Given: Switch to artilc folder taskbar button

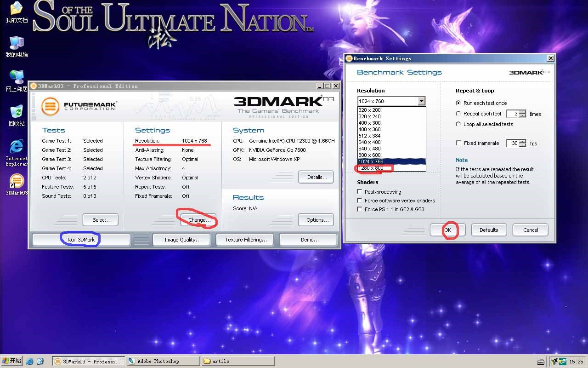Looking at the screenshot, I should pyautogui.click(x=238, y=361).
